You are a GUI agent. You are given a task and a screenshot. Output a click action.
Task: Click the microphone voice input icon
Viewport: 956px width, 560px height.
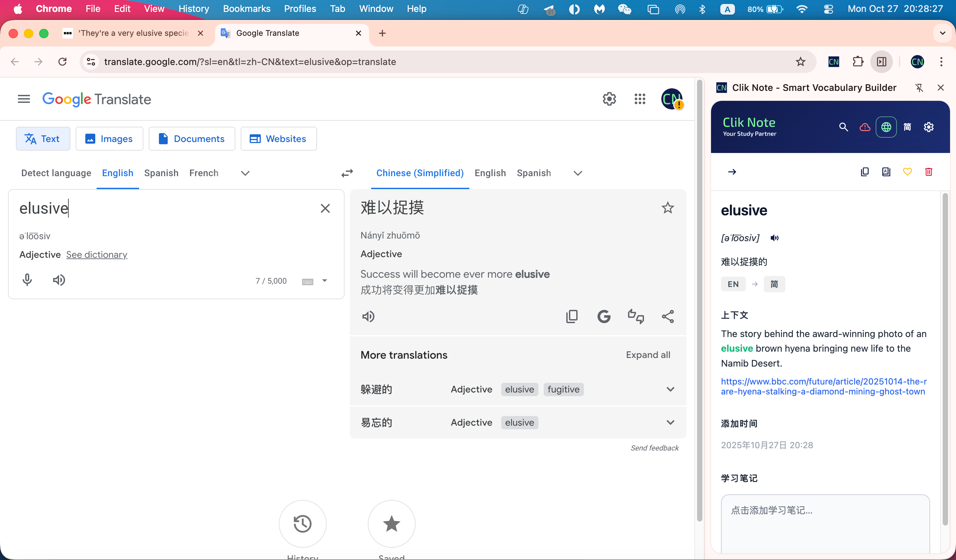27,280
